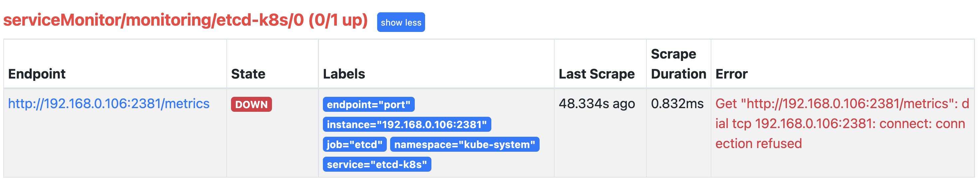Select the service="etcd-k8s" label badge
This screenshot has height=183, width=980.
[376, 164]
